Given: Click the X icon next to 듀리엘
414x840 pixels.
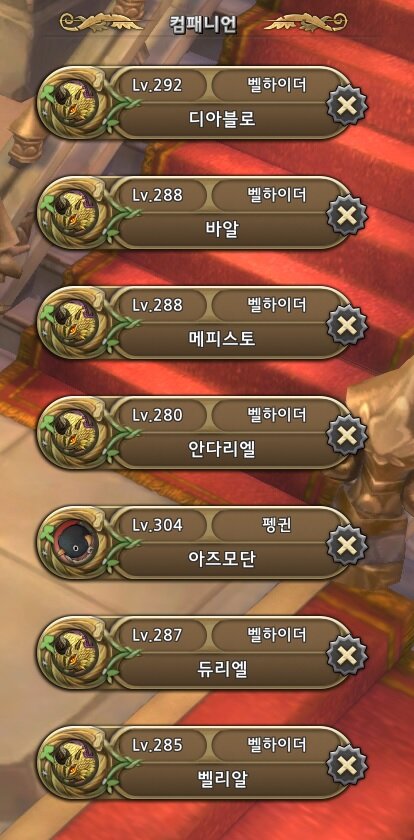Looking at the screenshot, I should click(x=347, y=655).
